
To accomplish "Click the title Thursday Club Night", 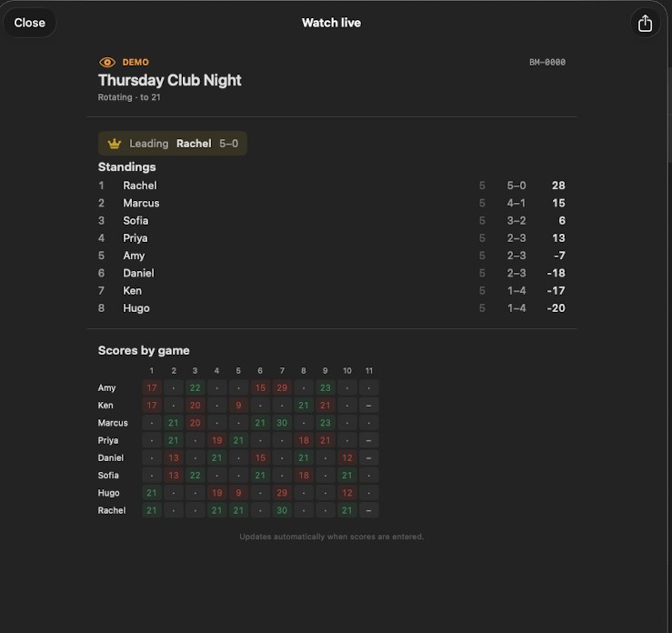I will click(170, 80).
